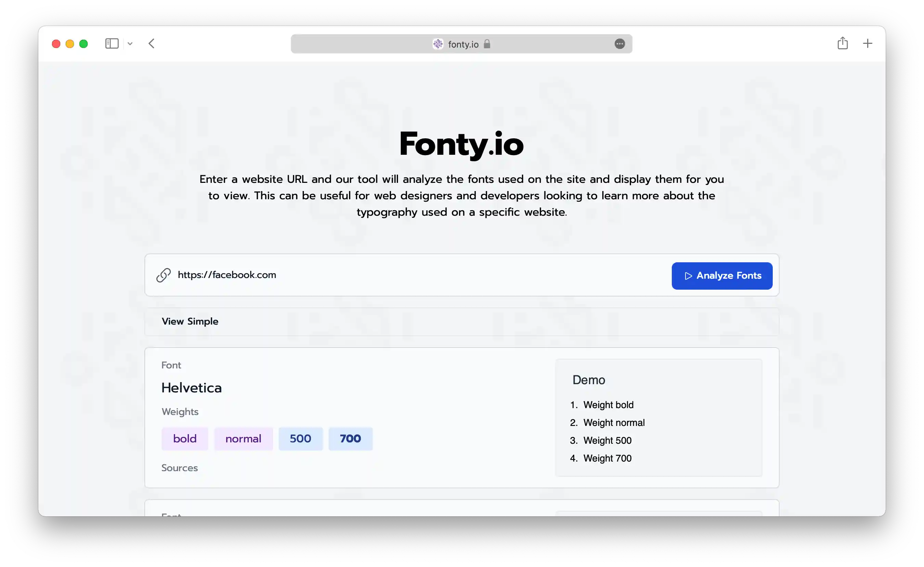The height and width of the screenshot is (567, 924).
Task: Click the share icon in the browser toolbar
Action: tap(843, 43)
